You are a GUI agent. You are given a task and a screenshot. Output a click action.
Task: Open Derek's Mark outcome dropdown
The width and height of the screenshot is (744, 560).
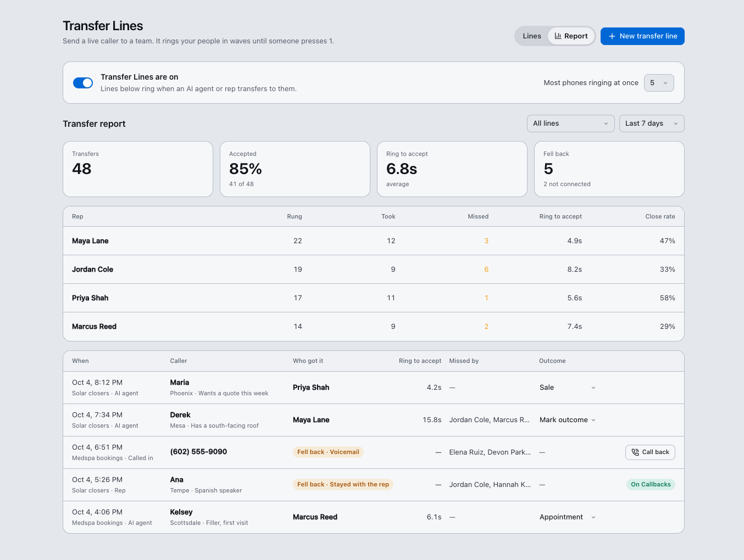(568, 420)
